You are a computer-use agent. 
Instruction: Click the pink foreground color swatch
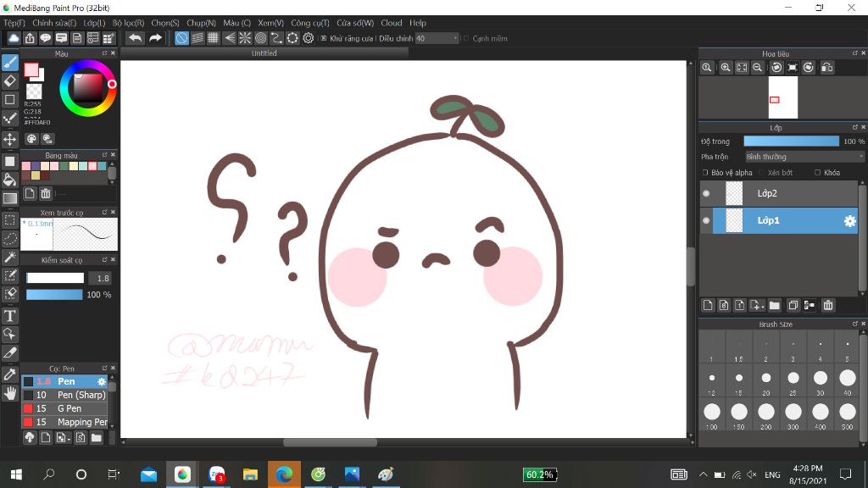(x=31, y=69)
